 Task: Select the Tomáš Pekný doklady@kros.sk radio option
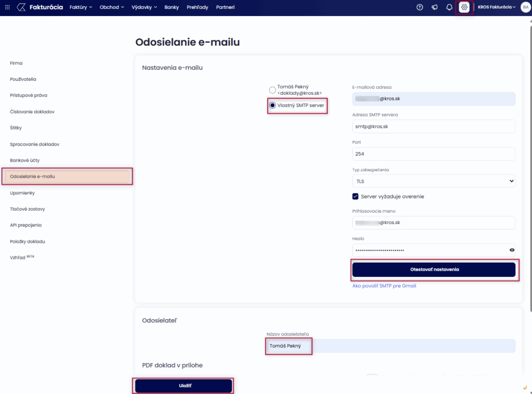pos(272,90)
